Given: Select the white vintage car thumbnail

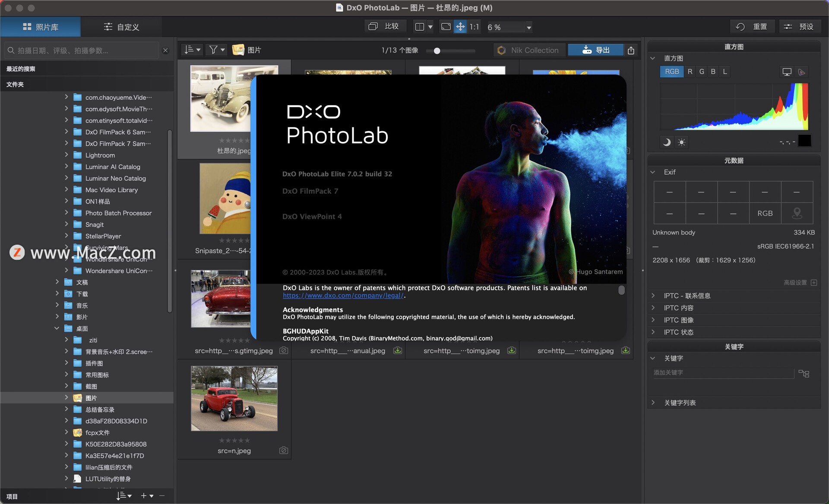Looking at the screenshot, I should click(221, 98).
